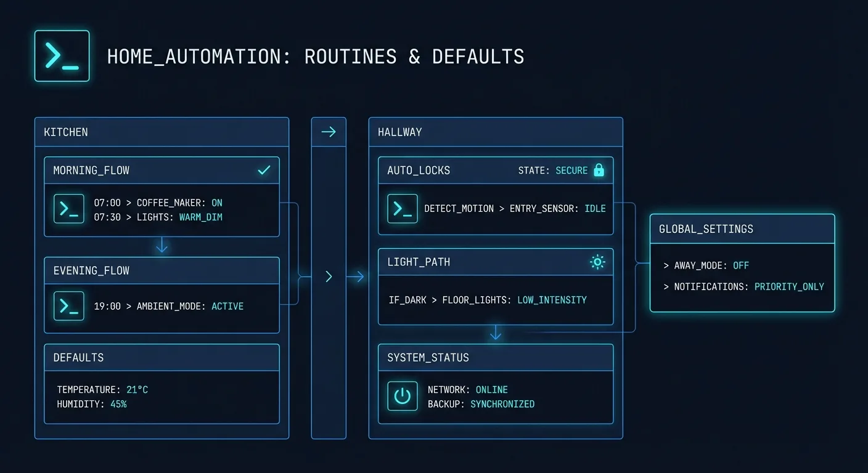Viewport: 868px width, 473px height.
Task: Click the sun icon in LIGHT_PATH
Action: point(597,262)
